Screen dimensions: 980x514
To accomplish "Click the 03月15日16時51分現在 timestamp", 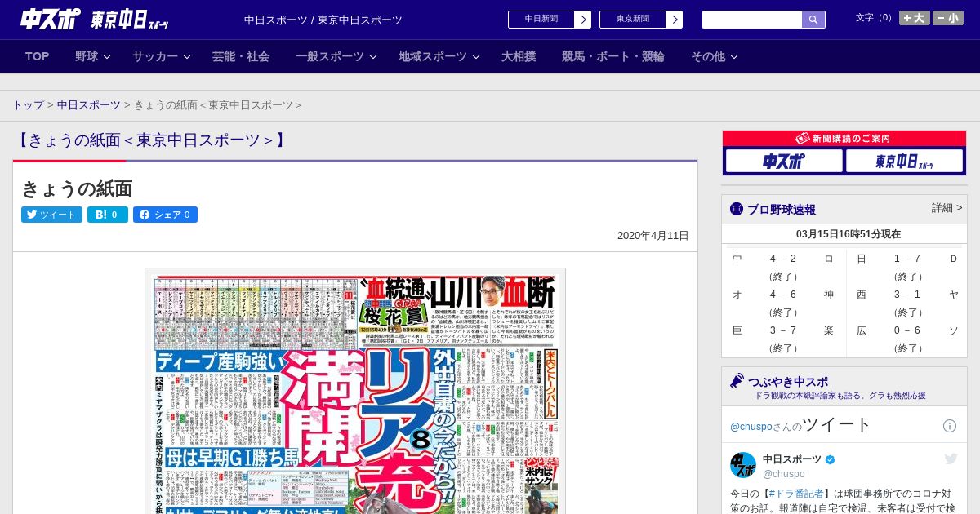I will pos(849,234).
